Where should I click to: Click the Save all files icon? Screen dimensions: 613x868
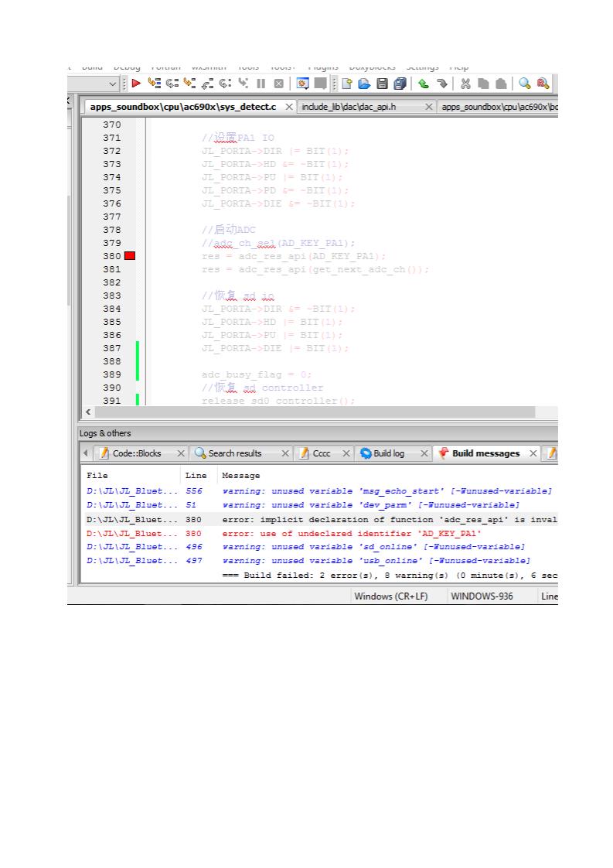400,84
